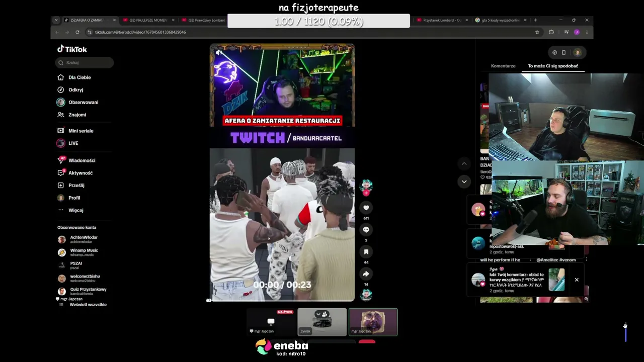Switch to the gta 5 kiedy wyszedł tab
This screenshot has height=362, width=644.
pos(500,20)
